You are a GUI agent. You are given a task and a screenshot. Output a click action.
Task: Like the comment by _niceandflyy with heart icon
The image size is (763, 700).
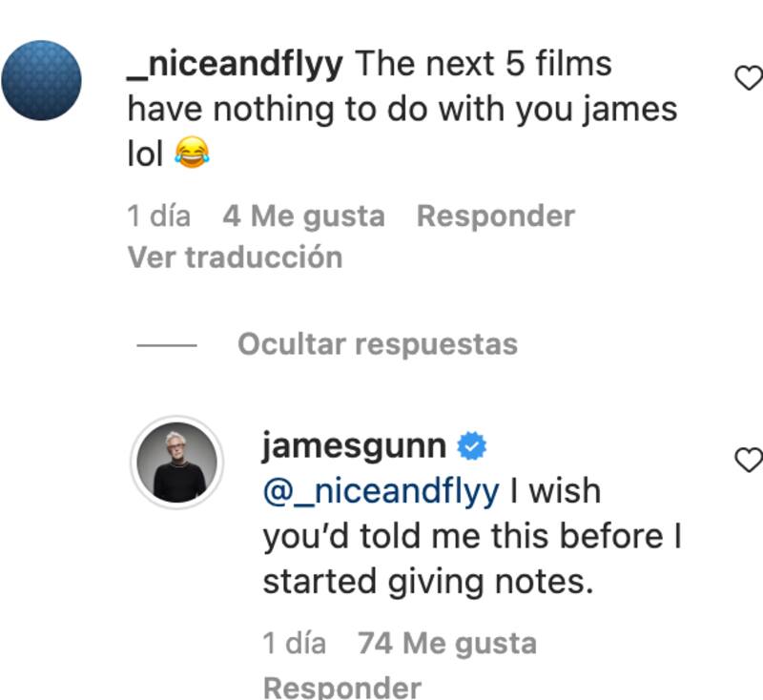click(749, 77)
